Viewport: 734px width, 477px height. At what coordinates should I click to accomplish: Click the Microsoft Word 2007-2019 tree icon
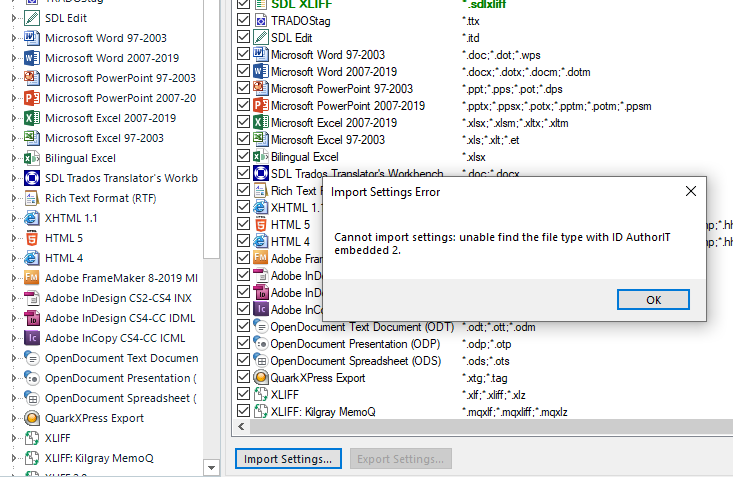point(32,58)
